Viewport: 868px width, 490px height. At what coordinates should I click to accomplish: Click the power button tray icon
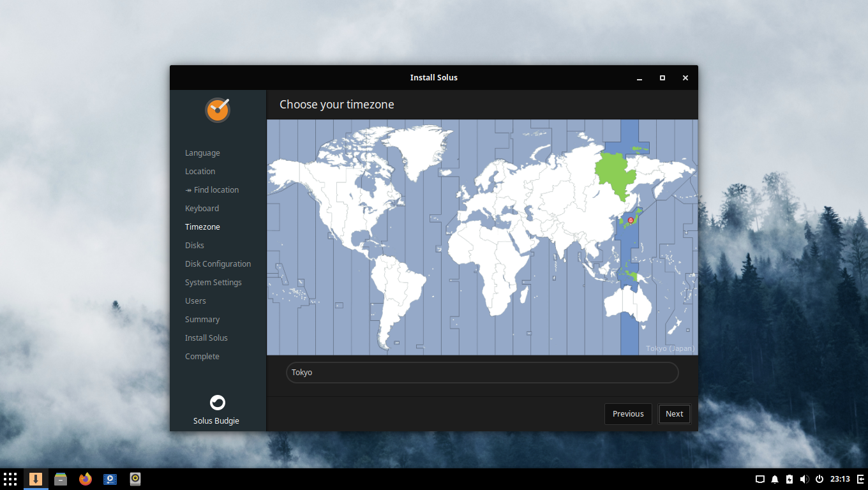(819, 479)
